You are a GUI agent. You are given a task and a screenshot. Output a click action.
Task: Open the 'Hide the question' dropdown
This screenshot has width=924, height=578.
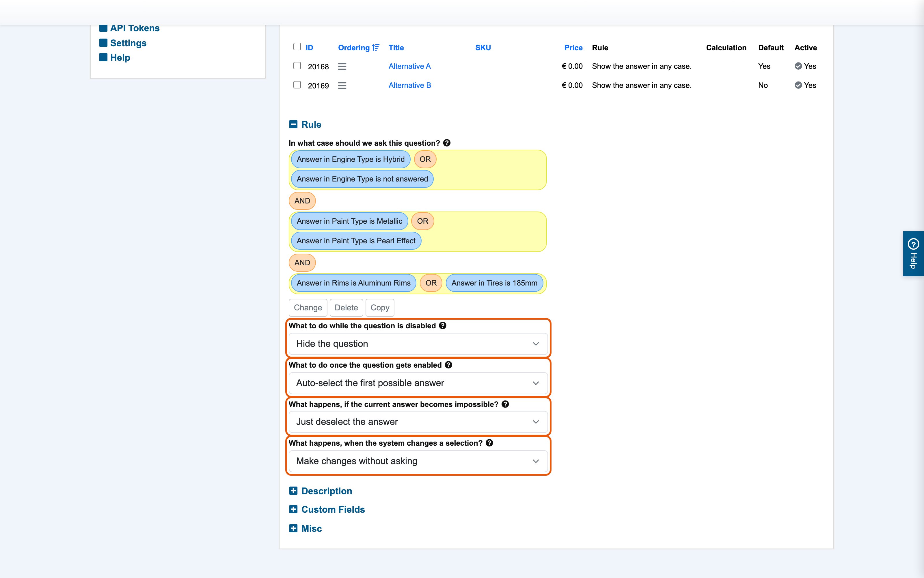(418, 344)
